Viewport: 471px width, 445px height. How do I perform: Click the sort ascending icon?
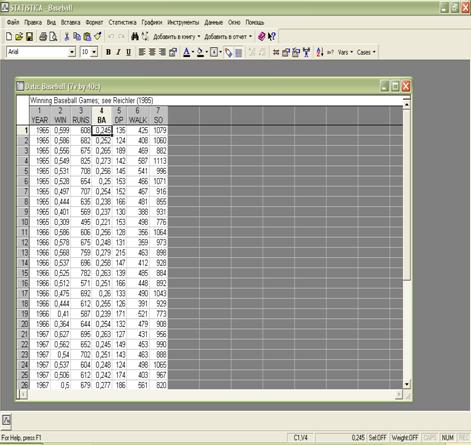click(319, 52)
